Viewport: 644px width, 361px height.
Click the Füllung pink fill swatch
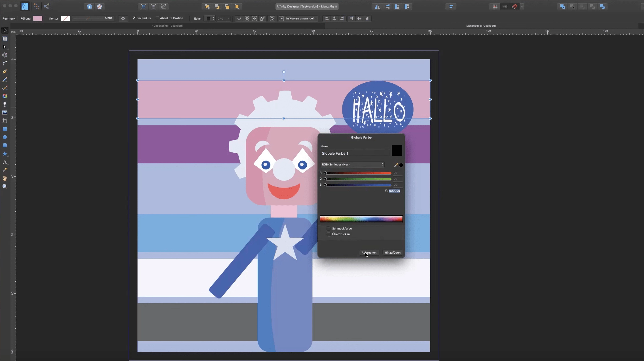(38, 18)
